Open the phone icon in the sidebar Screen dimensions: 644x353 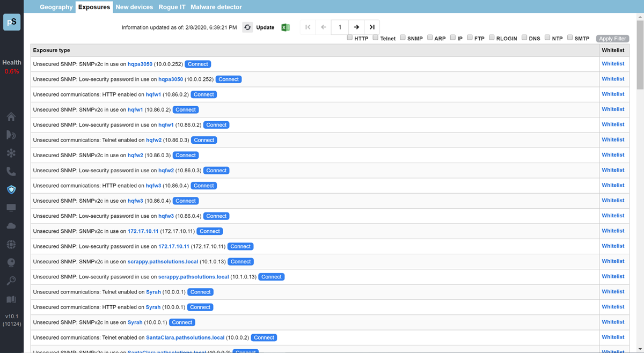click(x=11, y=172)
